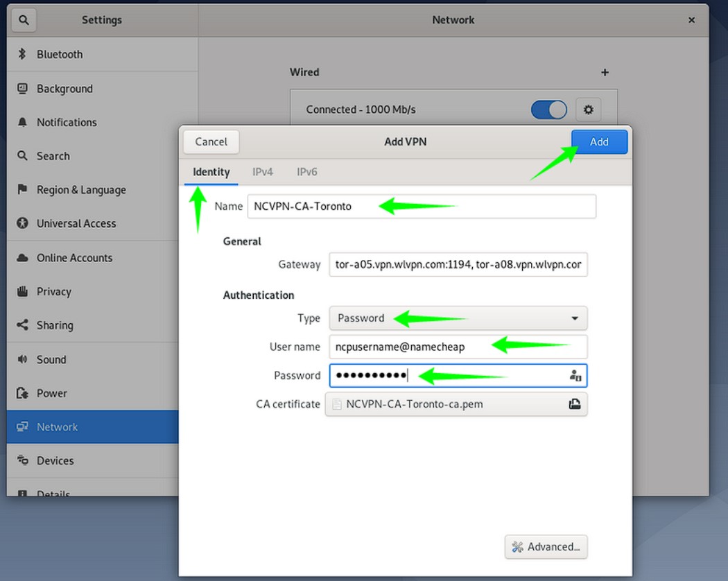The width and height of the screenshot is (728, 581).
Task: Click the Add button in VPN dialog
Action: click(x=599, y=141)
